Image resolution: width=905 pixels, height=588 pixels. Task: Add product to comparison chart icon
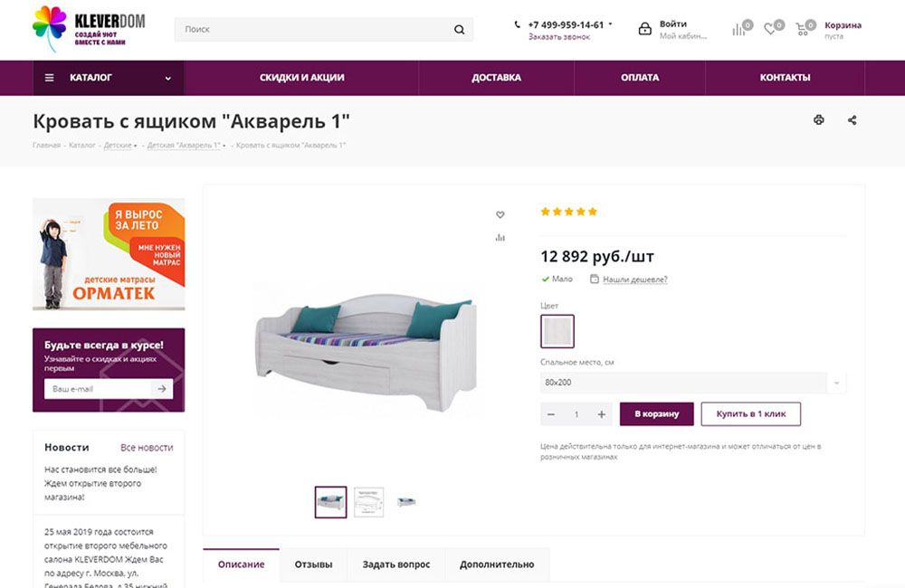(500, 237)
